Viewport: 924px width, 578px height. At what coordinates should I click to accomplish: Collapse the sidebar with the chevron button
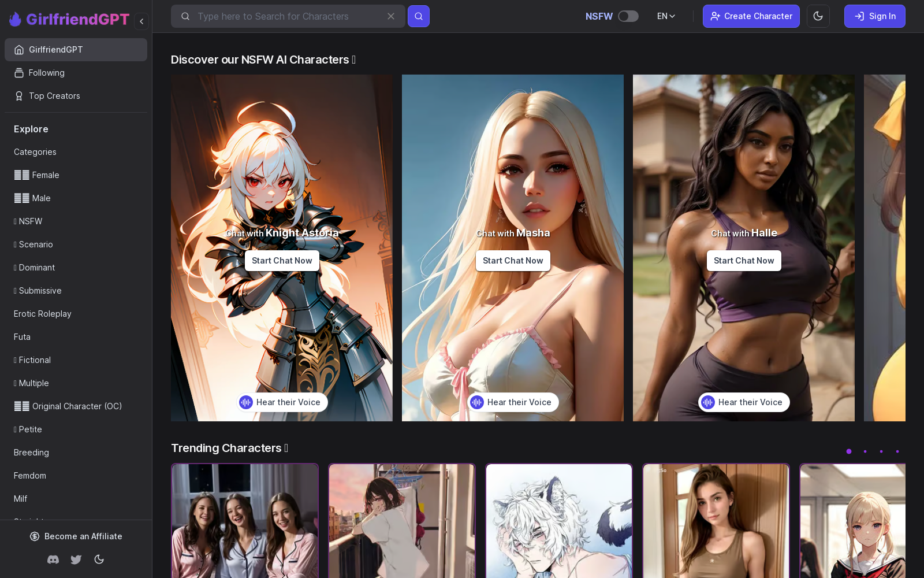click(141, 21)
